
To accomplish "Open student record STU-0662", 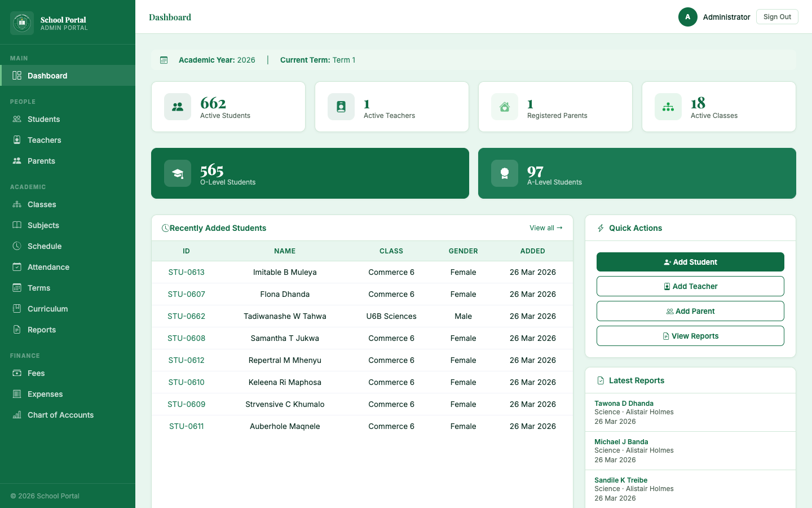I will pyautogui.click(x=186, y=316).
